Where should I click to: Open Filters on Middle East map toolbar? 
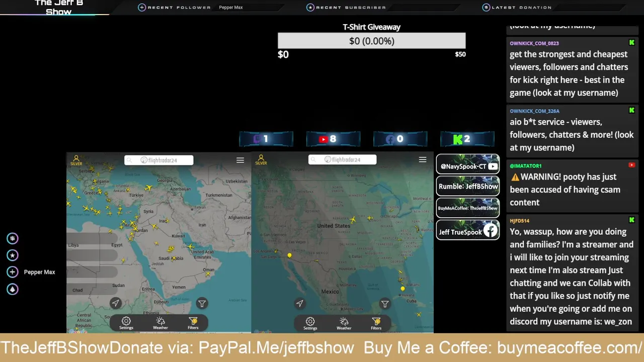193,323
